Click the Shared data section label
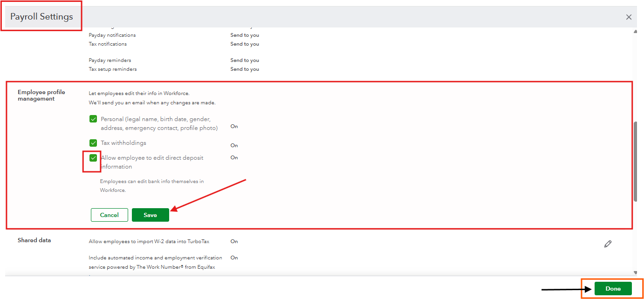Viewport: 644px width, 299px height. pos(34,240)
